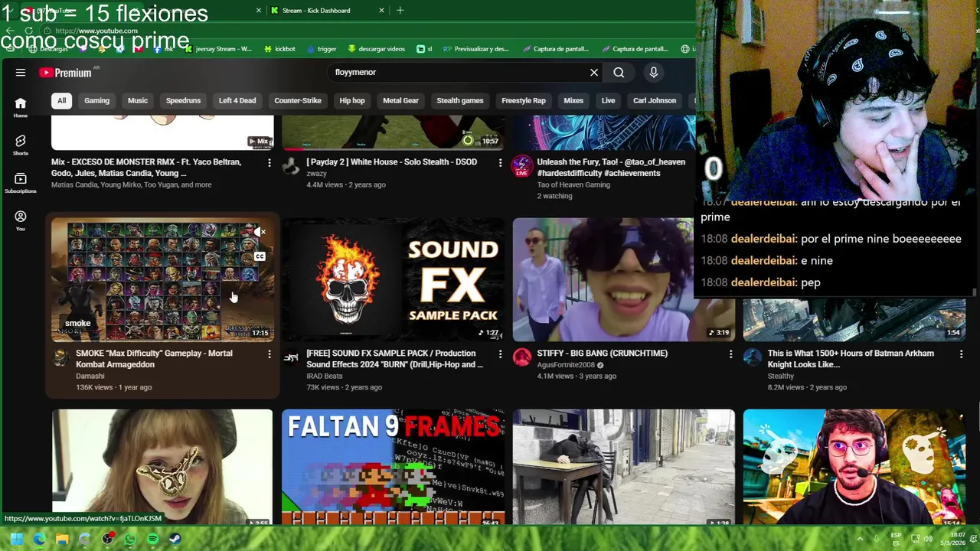Start voice search with the microphone

(654, 72)
